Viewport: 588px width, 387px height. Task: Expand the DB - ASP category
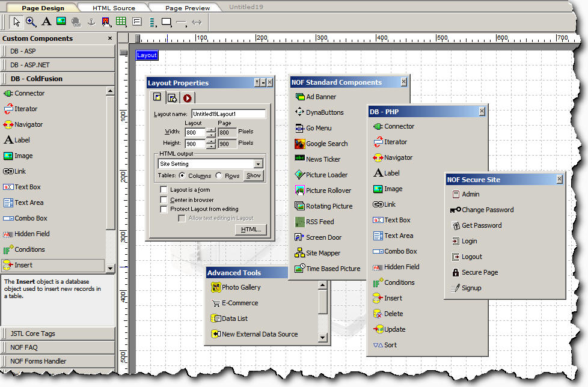pyautogui.click(x=58, y=51)
